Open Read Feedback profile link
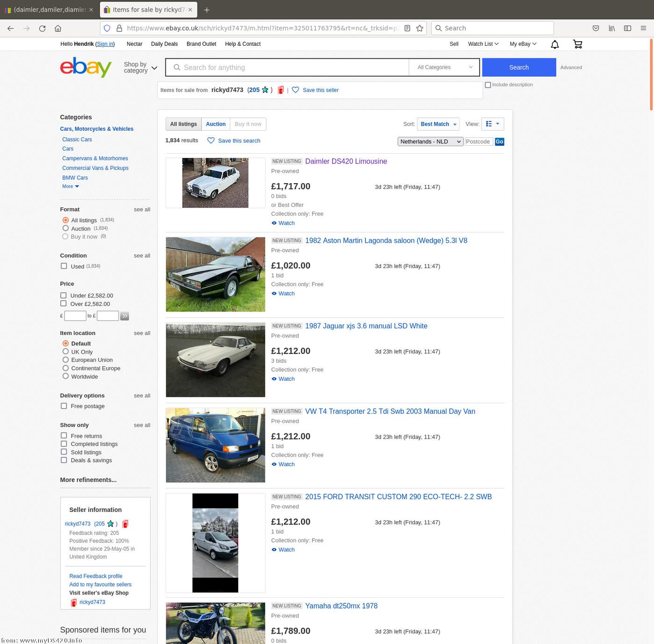 96,576
